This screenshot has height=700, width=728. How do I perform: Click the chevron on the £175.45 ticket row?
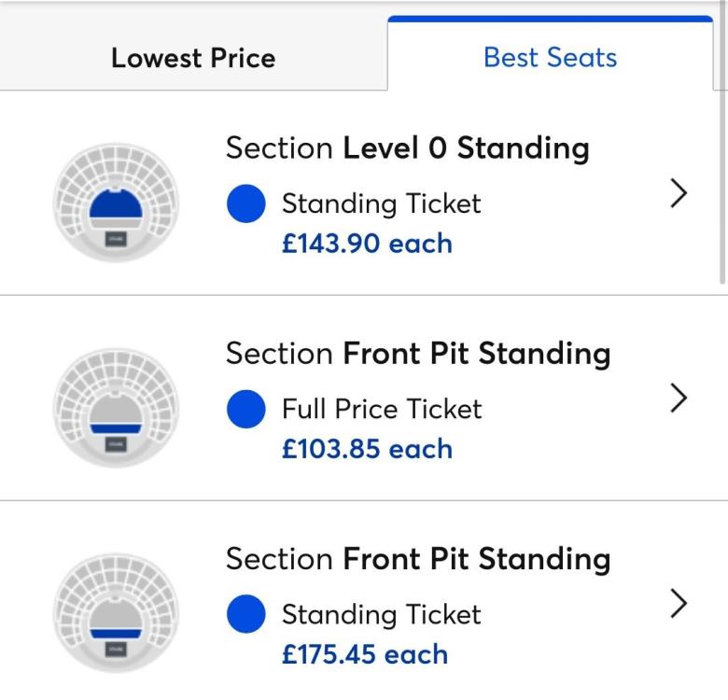[x=679, y=604]
